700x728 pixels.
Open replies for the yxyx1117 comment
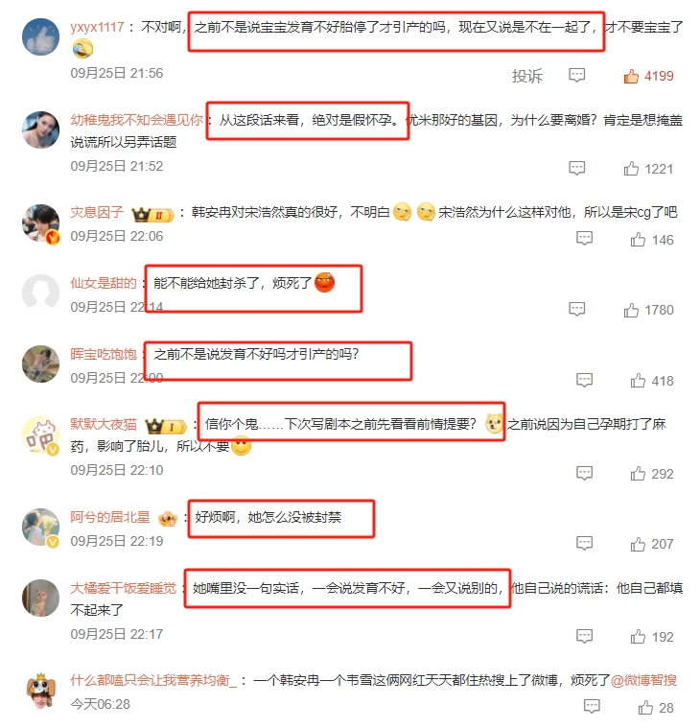click(576, 75)
